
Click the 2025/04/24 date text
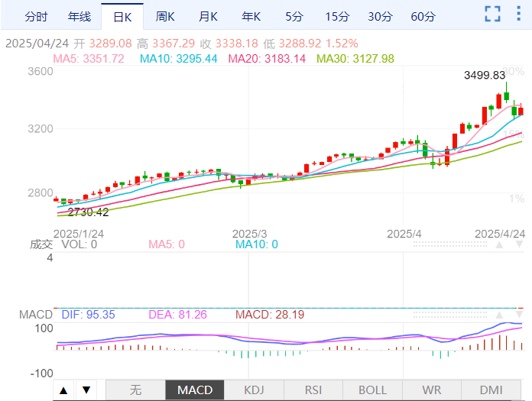pos(37,44)
